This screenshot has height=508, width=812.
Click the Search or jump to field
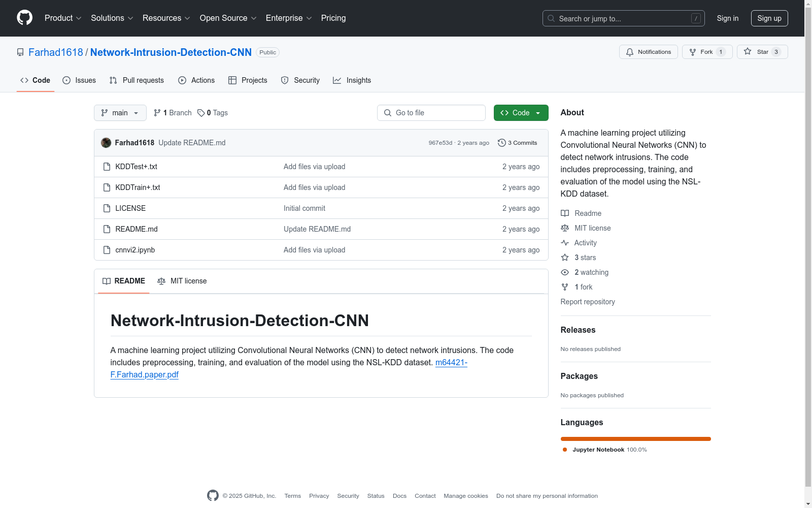(x=624, y=18)
